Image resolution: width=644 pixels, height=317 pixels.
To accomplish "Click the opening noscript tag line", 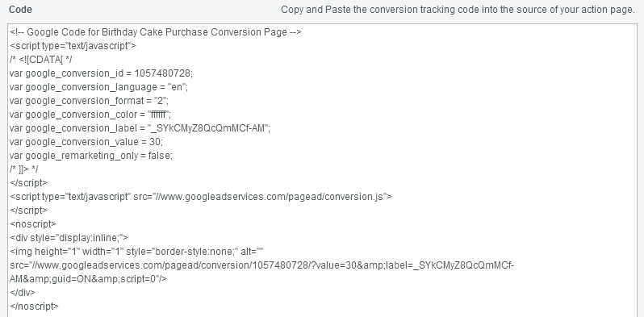I will click(33, 223).
